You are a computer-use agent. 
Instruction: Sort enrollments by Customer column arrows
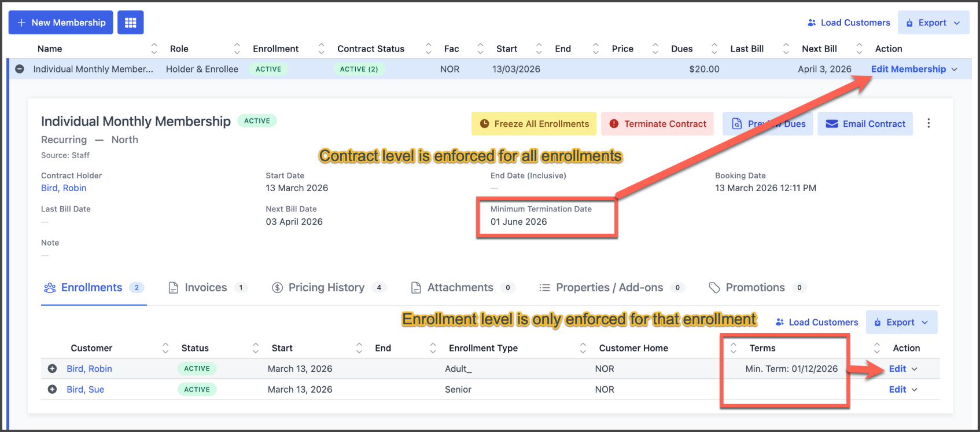(165, 348)
